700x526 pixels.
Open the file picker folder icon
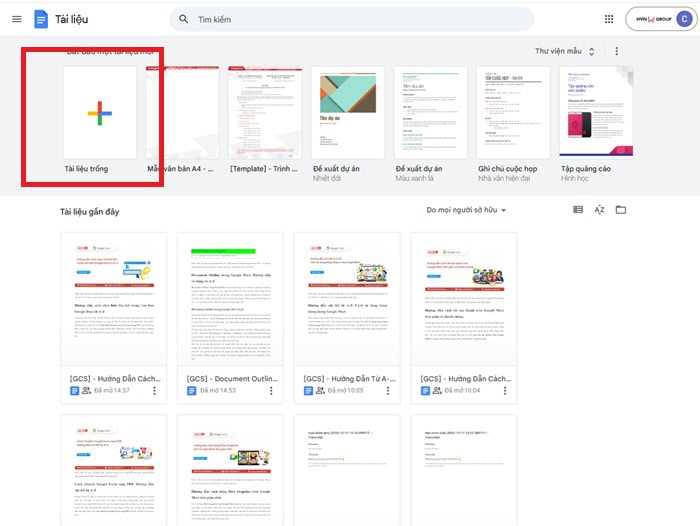621,209
